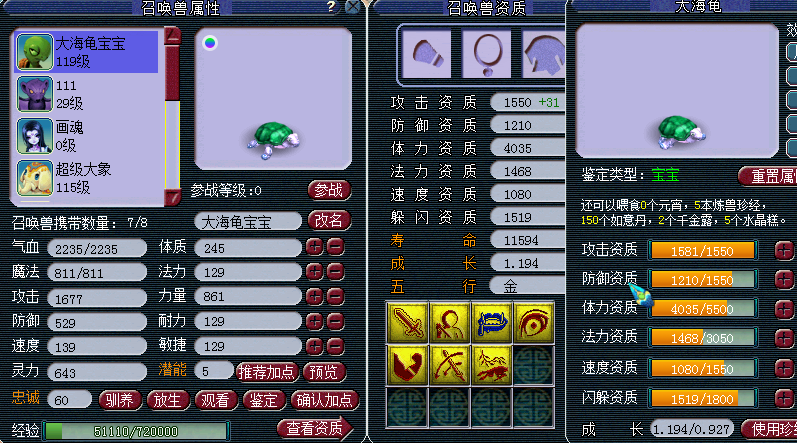The width and height of the screenshot is (797, 443).
Task: Click the pet name field 大海龟宝宝
Action: (x=248, y=222)
